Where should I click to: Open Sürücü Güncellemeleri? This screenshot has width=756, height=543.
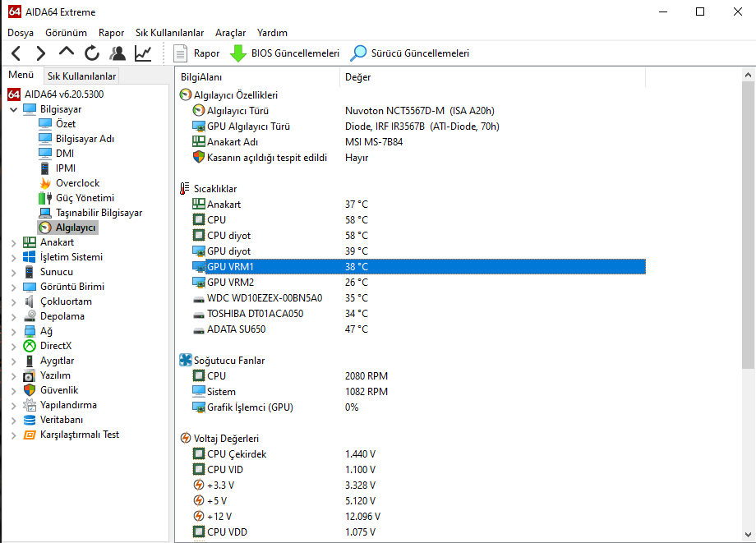tap(409, 53)
